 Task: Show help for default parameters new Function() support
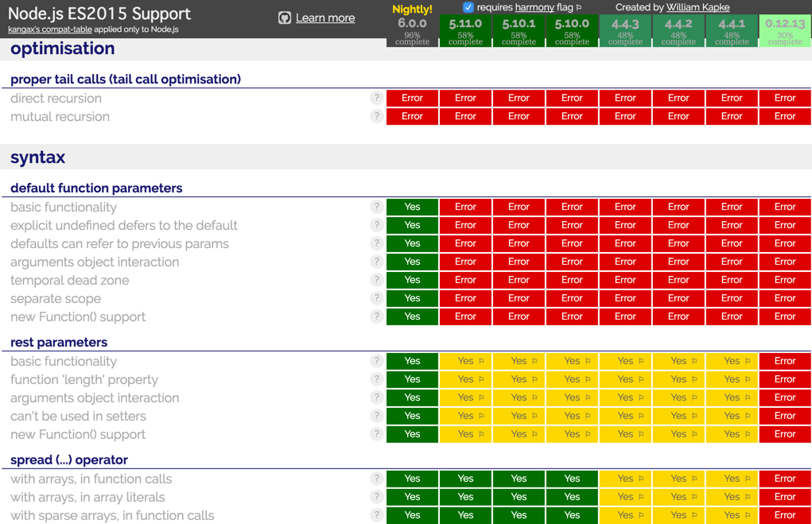click(x=377, y=316)
